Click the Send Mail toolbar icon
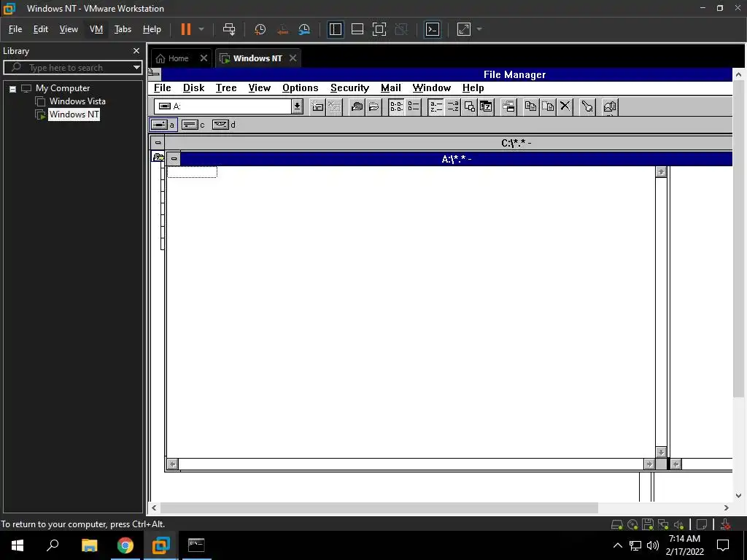 [x=609, y=106]
